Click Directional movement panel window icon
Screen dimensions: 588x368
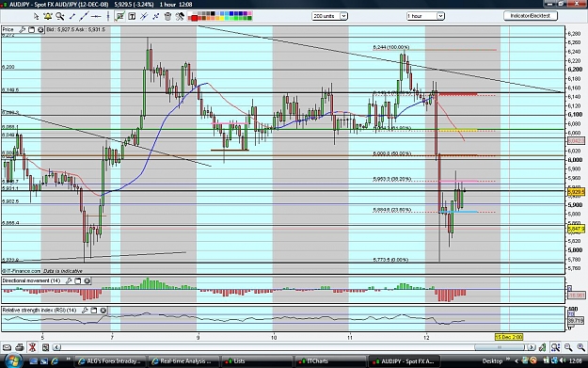tap(78, 280)
